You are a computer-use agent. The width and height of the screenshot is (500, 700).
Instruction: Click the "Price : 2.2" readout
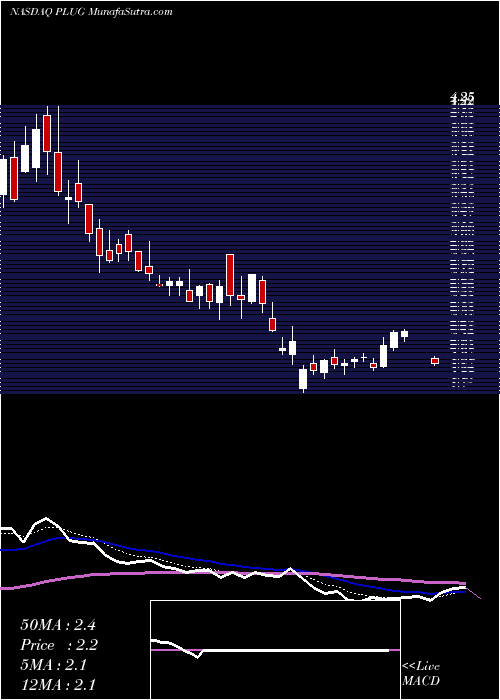point(59,645)
